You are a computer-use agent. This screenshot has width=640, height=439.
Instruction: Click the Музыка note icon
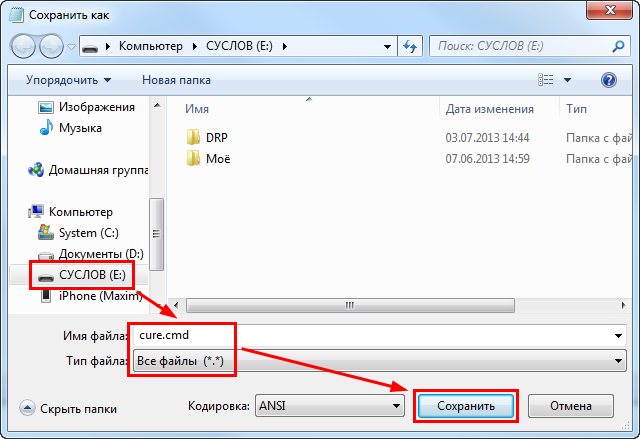coord(46,127)
